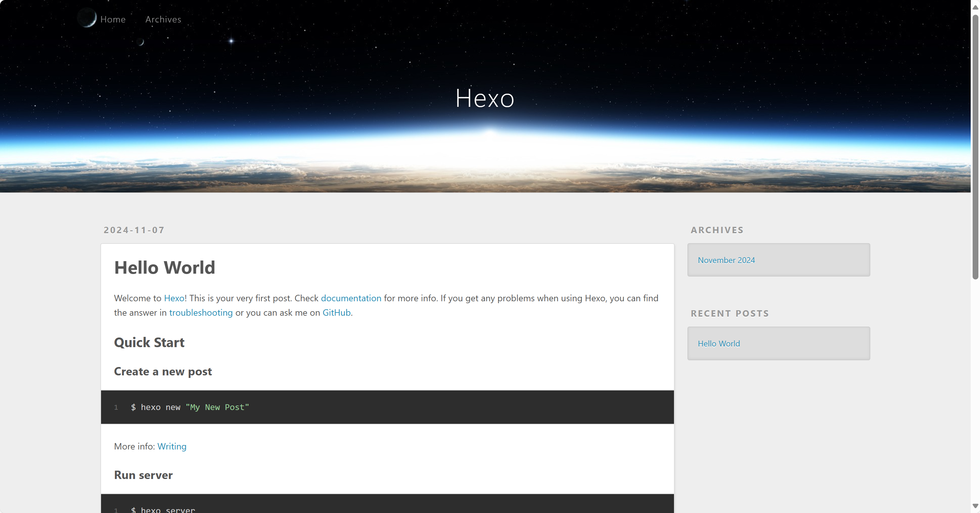Follow the troubleshooting link
The image size is (980, 513).
pos(200,312)
